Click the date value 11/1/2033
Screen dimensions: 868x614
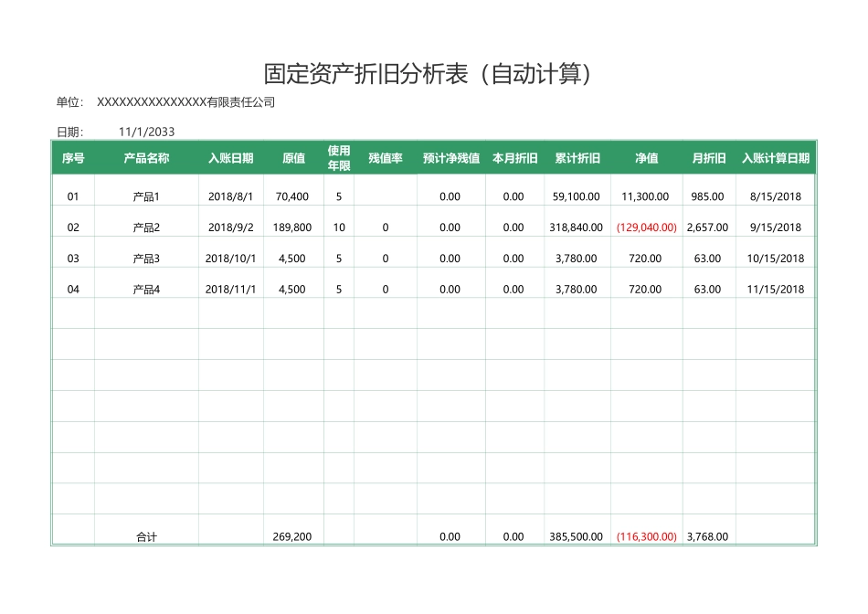pos(146,132)
